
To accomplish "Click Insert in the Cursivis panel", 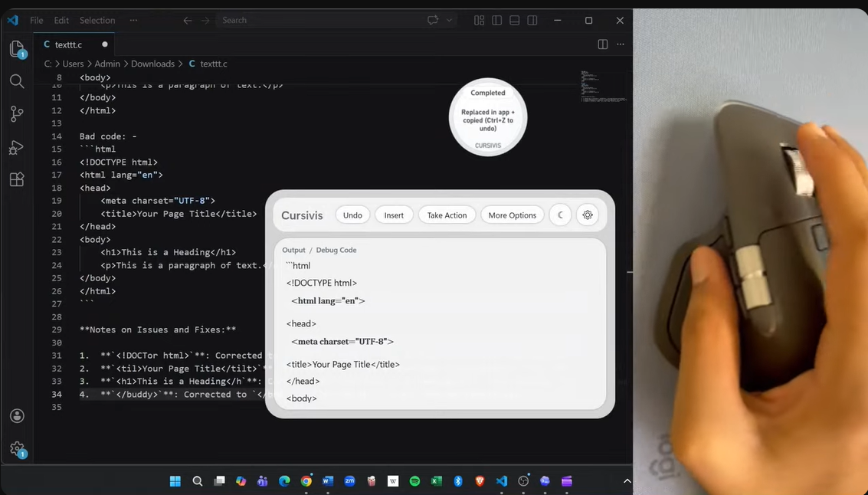I will pyautogui.click(x=394, y=215).
